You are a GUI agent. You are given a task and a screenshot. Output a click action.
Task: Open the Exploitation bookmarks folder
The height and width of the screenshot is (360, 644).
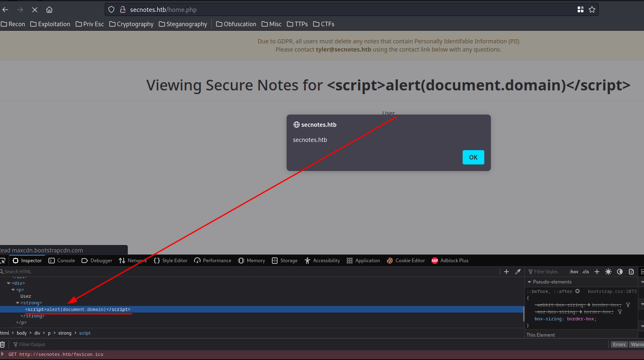50,24
